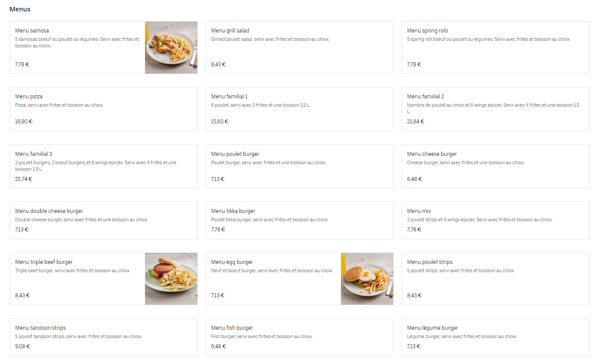The height and width of the screenshot is (364, 602).
Task: Choose the Menu tandoori strips item
Action: click(103, 337)
